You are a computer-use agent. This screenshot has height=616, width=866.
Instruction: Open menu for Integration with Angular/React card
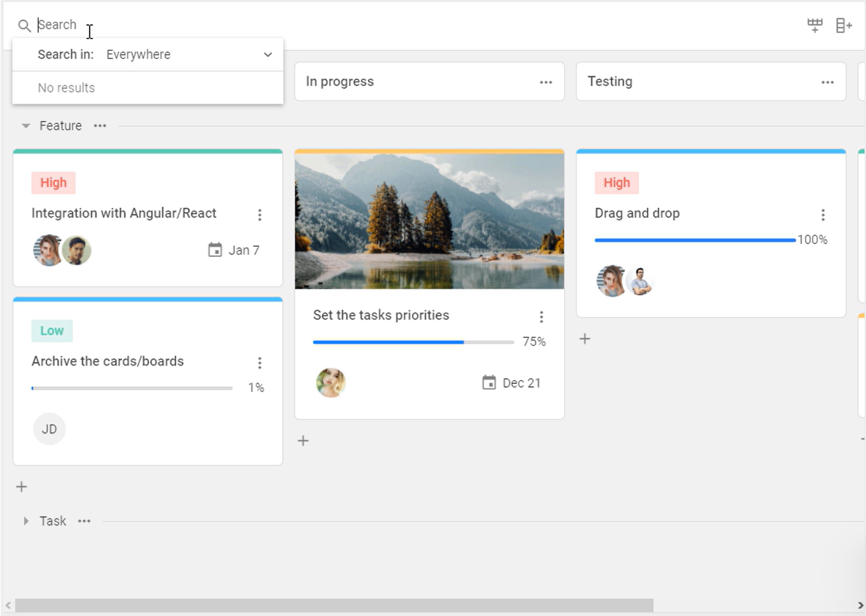(259, 214)
